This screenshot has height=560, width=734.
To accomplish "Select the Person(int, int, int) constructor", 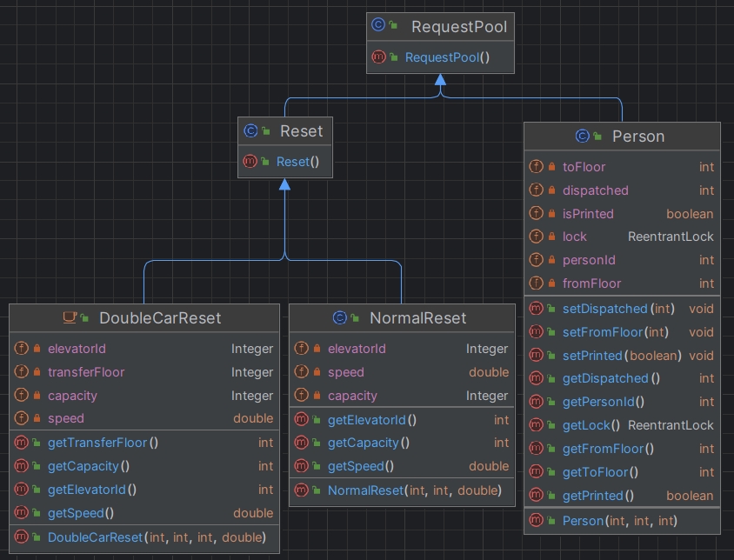I will (622, 521).
